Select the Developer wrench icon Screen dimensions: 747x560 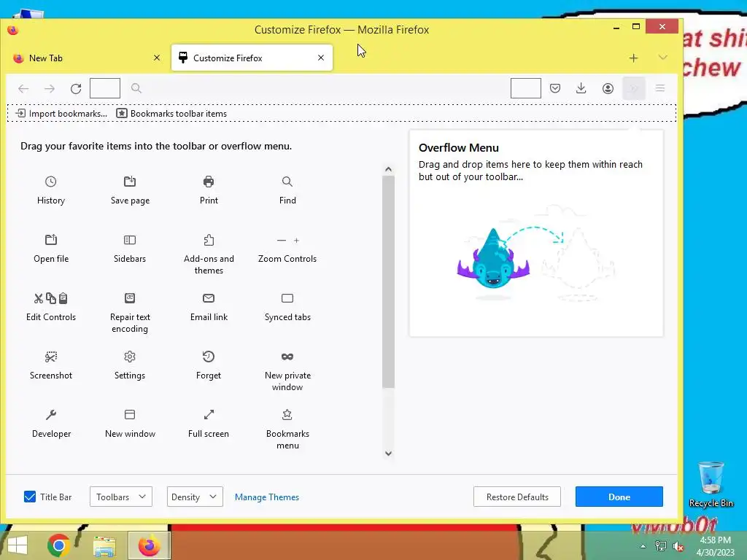[x=50, y=415]
